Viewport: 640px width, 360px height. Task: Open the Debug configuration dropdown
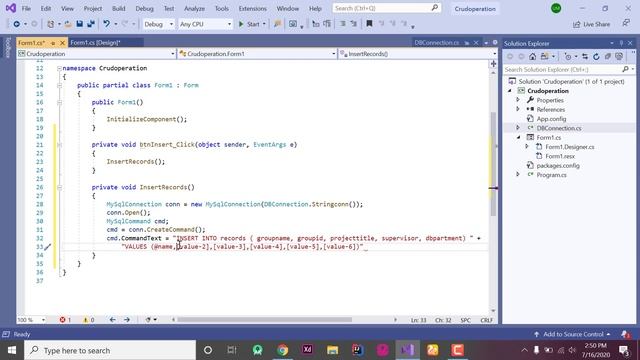(x=158, y=24)
